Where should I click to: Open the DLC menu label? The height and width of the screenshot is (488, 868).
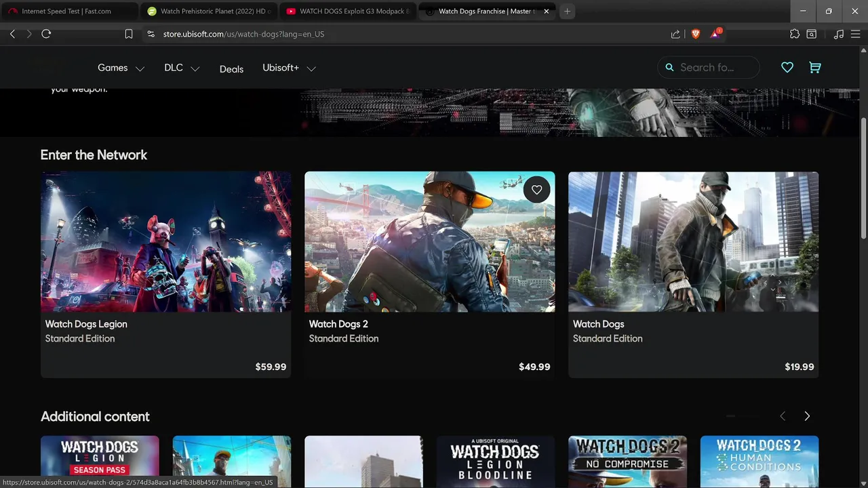174,68
